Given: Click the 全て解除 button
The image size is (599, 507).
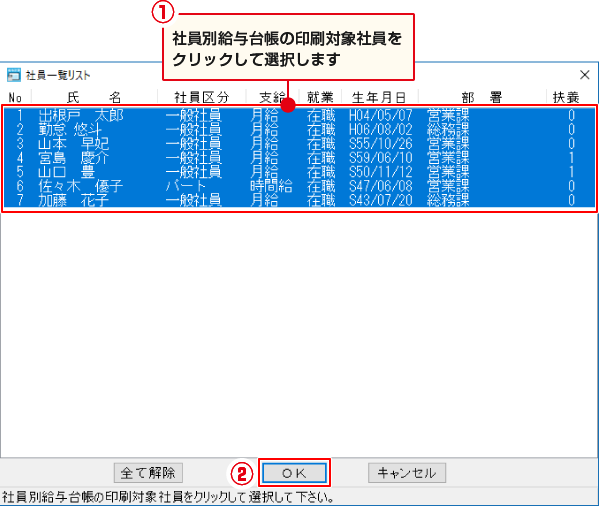Looking at the screenshot, I should point(148,473).
